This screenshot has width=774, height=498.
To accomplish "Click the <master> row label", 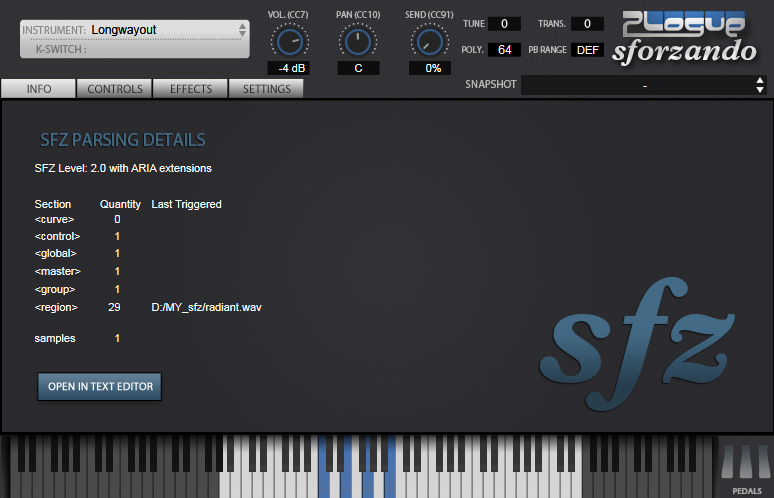I will [57, 271].
